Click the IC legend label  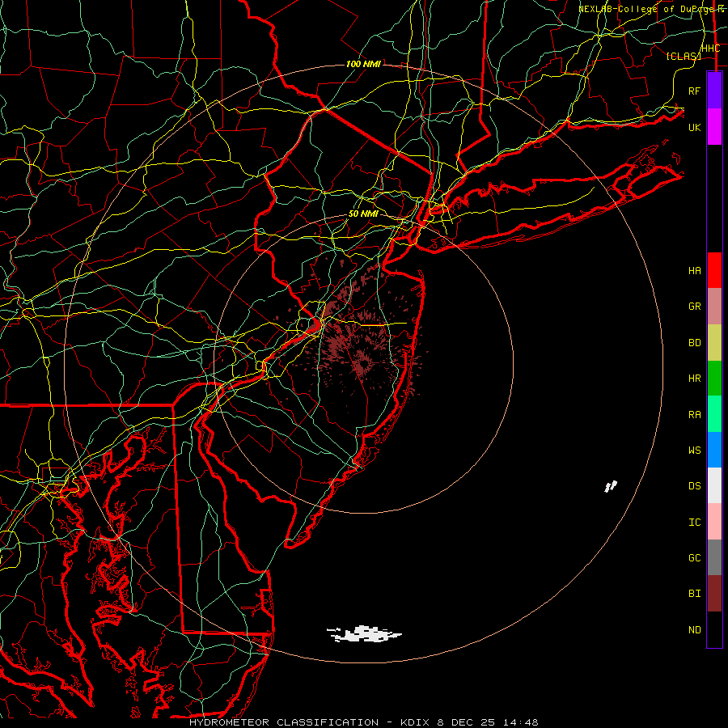tap(694, 523)
